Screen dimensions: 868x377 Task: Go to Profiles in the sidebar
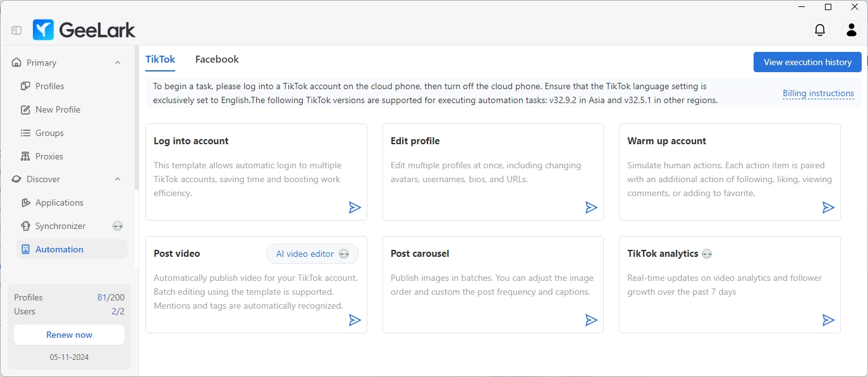tap(49, 86)
